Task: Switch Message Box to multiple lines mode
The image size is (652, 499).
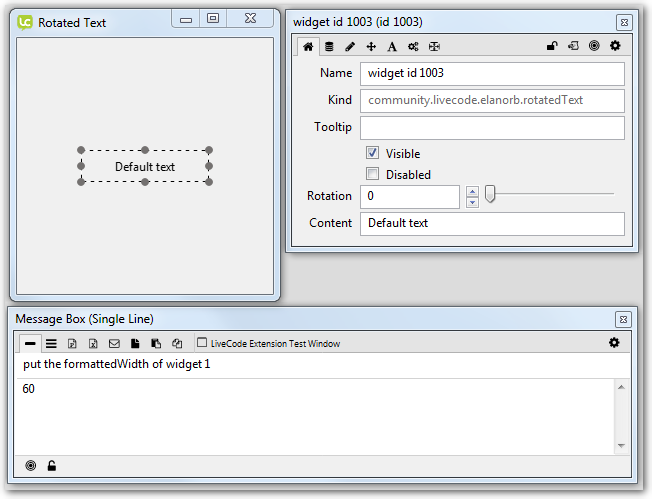Action: click(x=51, y=343)
